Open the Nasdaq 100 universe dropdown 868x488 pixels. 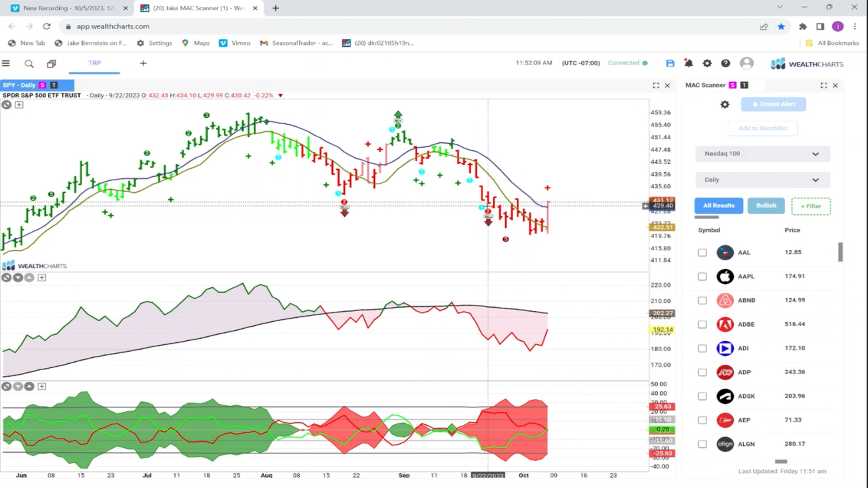[x=763, y=154]
